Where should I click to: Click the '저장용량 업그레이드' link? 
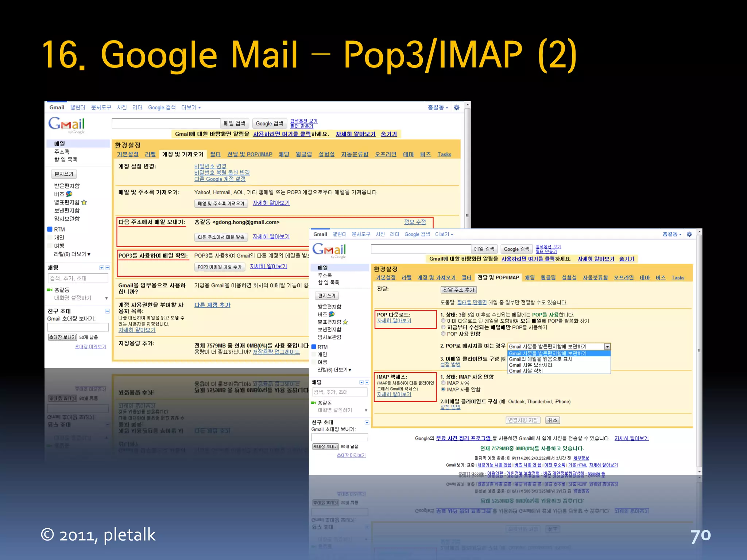pyautogui.click(x=276, y=352)
